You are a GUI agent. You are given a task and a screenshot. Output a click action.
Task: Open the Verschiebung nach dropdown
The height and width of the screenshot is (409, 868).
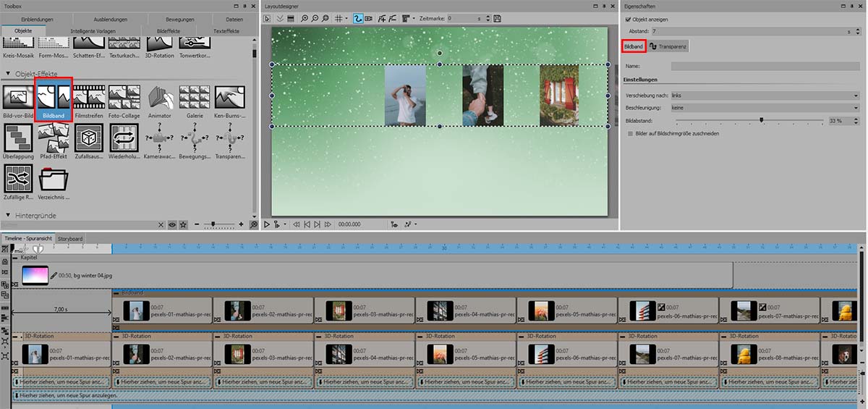[x=765, y=95]
